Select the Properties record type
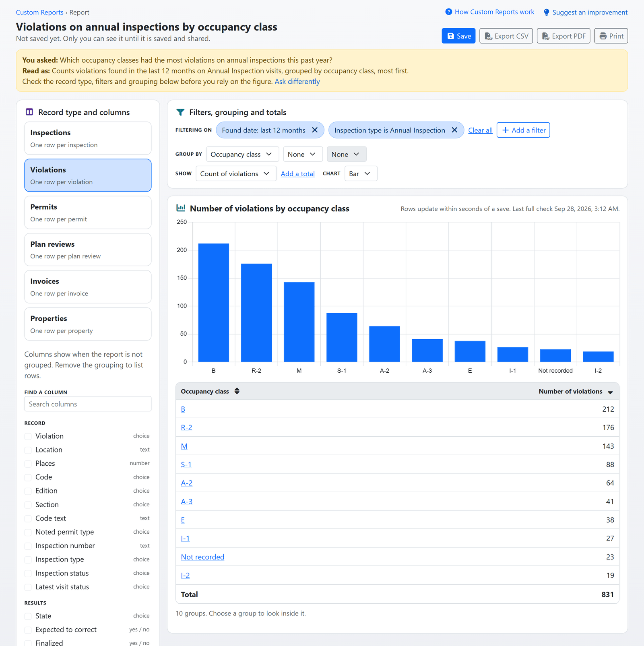644x646 pixels. point(88,324)
